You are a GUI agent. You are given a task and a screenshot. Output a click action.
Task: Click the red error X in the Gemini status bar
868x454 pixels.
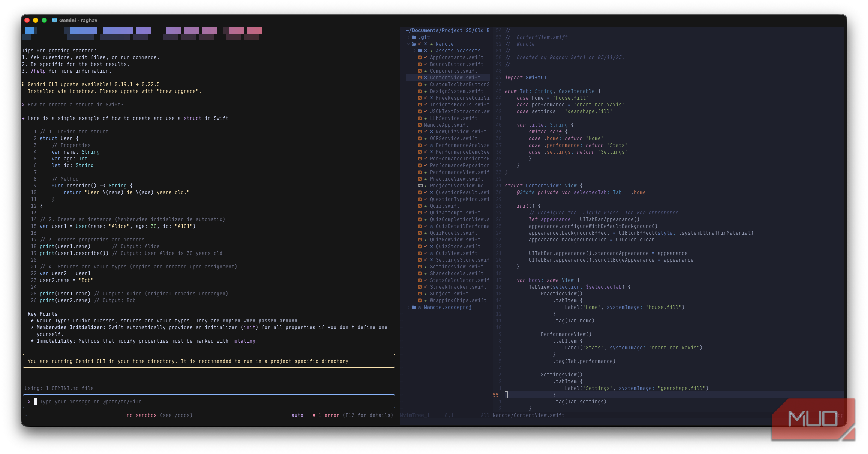point(314,415)
